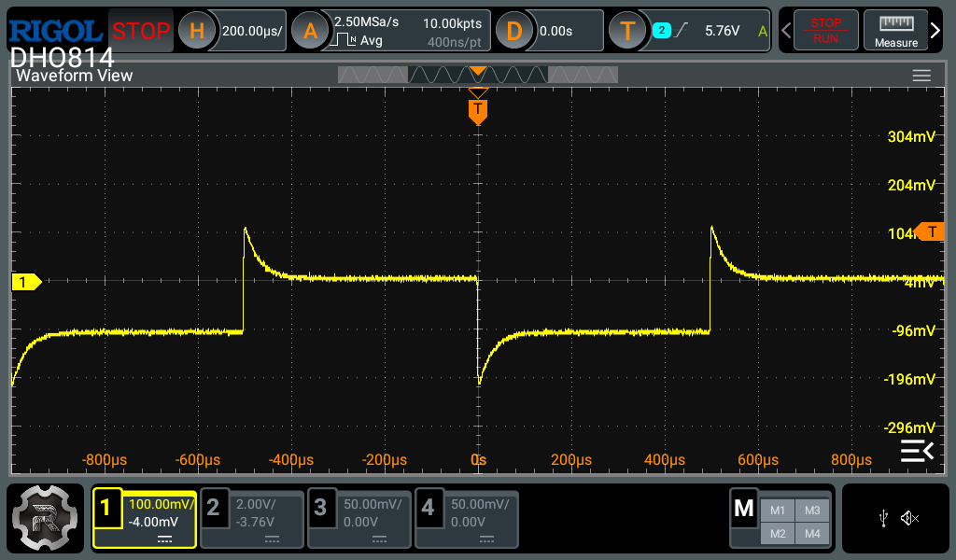
Task: Toggle the muted speaker sound icon
Action: [x=909, y=519]
